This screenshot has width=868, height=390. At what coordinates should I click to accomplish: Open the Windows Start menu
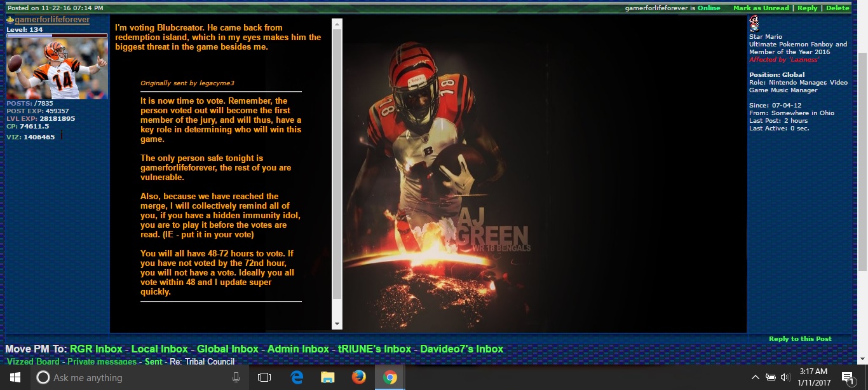(x=15, y=377)
